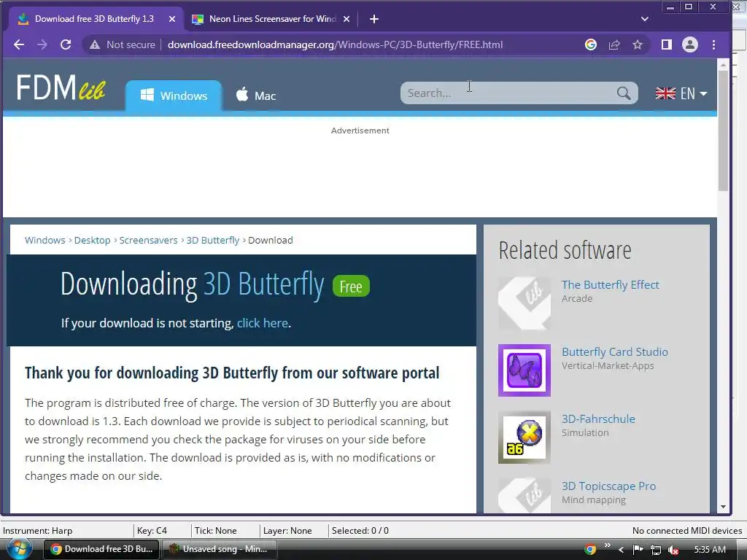The height and width of the screenshot is (560, 747).
Task: Open the Screensavers breadcrumb link
Action: pyautogui.click(x=148, y=240)
